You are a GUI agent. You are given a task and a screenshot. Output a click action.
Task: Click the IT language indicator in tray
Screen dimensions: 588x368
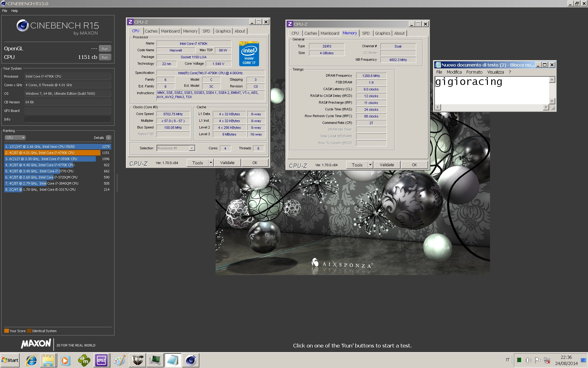pos(507,360)
